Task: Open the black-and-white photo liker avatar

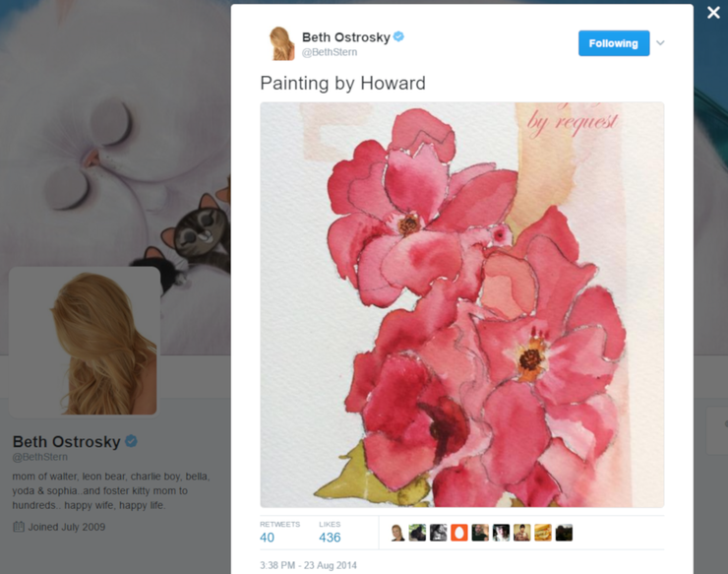Action: tap(439, 533)
